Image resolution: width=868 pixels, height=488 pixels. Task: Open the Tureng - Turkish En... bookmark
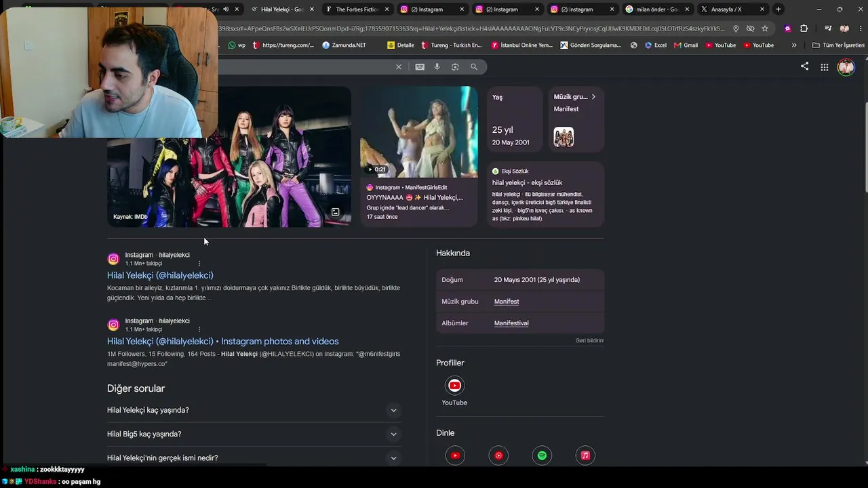pos(452,45)
